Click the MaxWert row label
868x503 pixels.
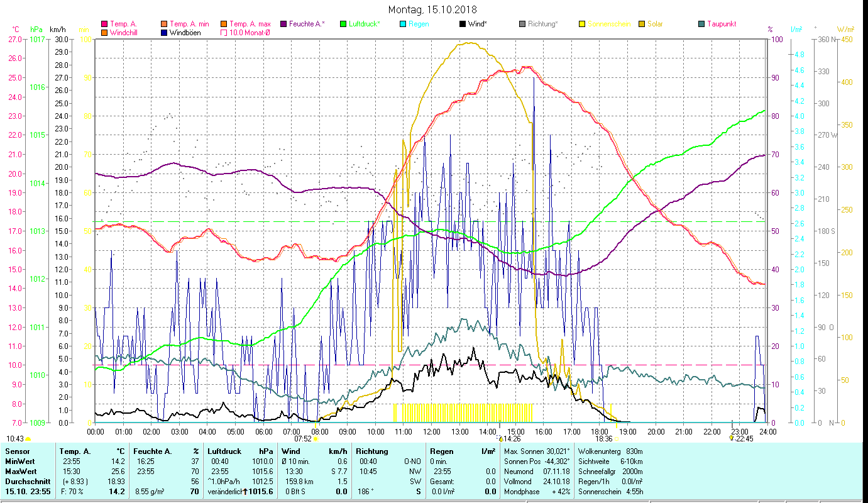click(21, 471)
